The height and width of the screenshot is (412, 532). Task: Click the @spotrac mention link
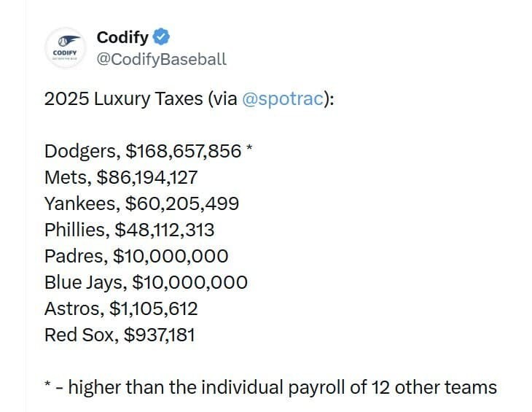pos(283,98)
